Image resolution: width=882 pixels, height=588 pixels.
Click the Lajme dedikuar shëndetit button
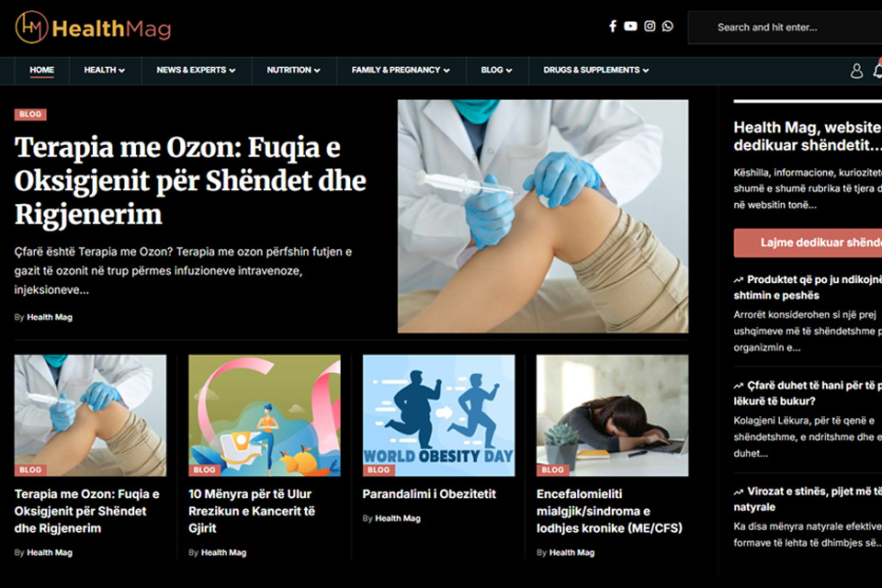click(x=808, y=243)
